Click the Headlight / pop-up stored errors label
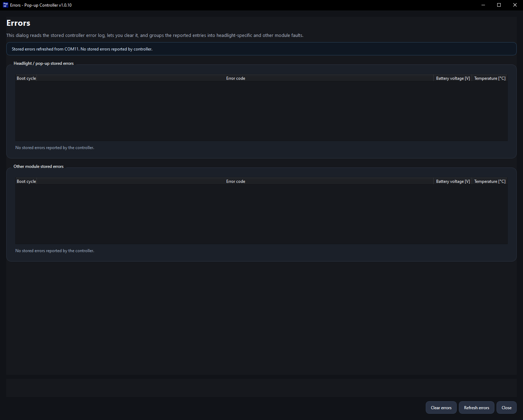 coord(44,63)
